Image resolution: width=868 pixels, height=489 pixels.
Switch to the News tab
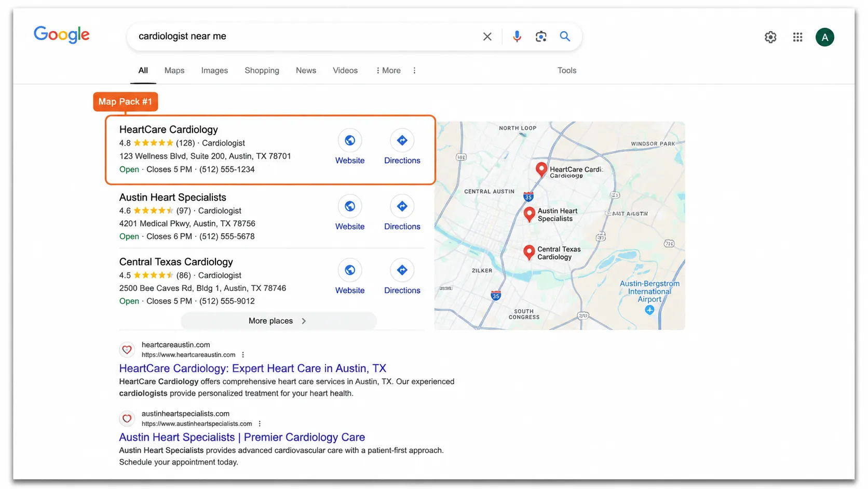pyautogui.click(x=306, y=71)
